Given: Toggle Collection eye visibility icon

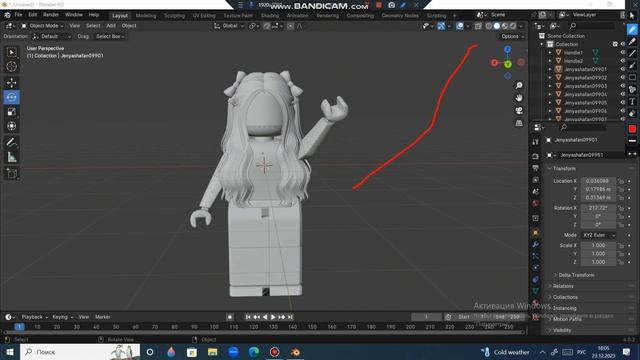Looking at the screenshot, I should [x=622, y=44].
